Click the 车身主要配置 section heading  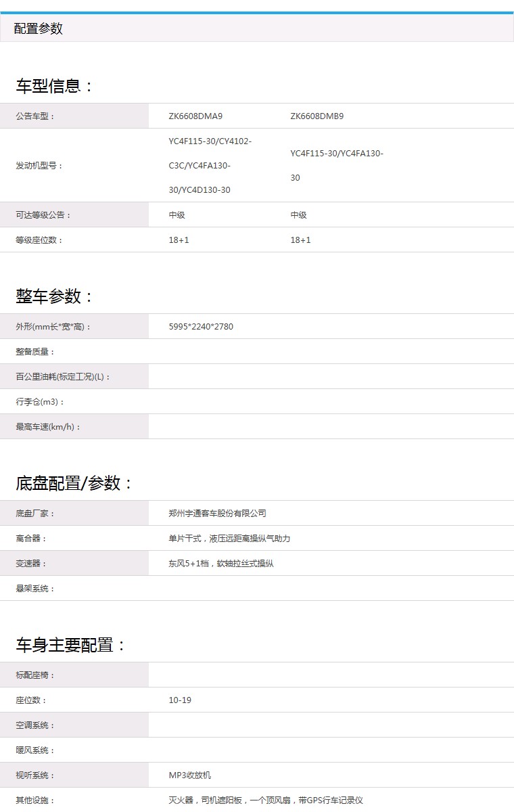click(71, 646)
